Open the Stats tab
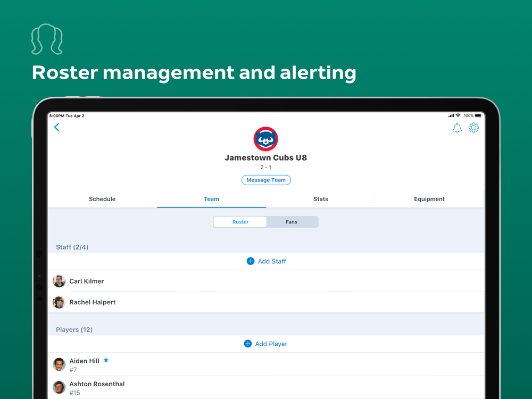 pyautogui.click(x=321, y=199)
